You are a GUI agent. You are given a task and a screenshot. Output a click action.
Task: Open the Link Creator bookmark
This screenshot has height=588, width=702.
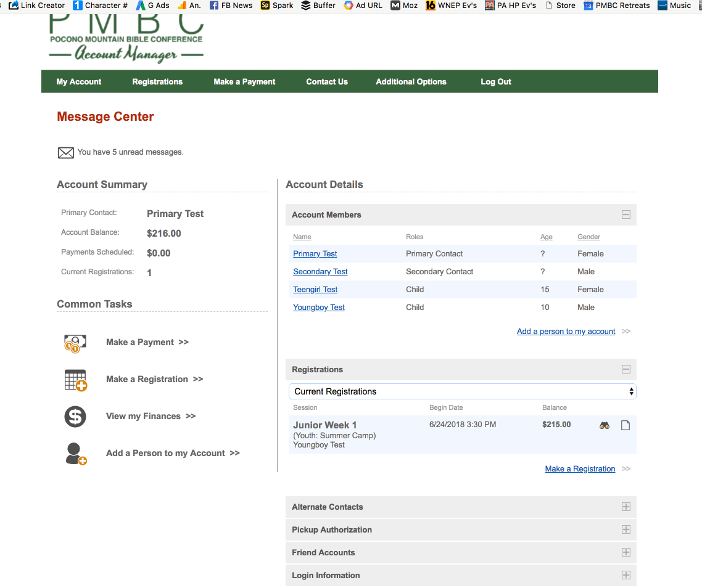(37, 6)
